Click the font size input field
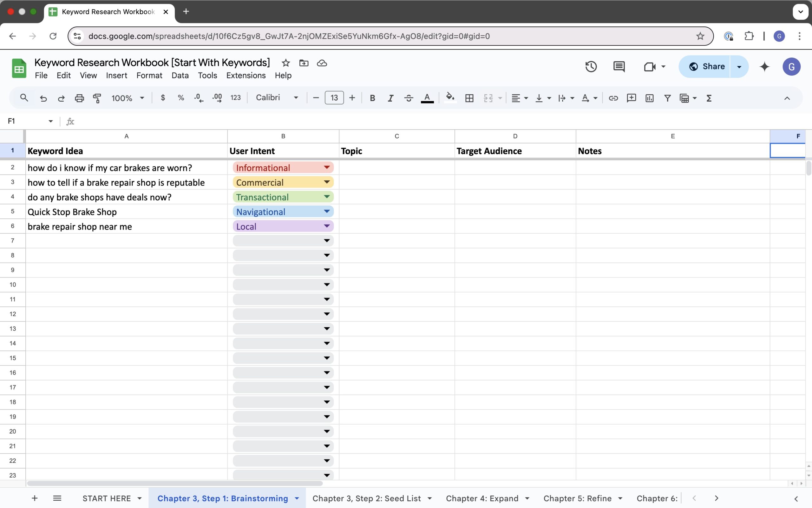Viewport: 812px width, 508px height. coord(334,98)
